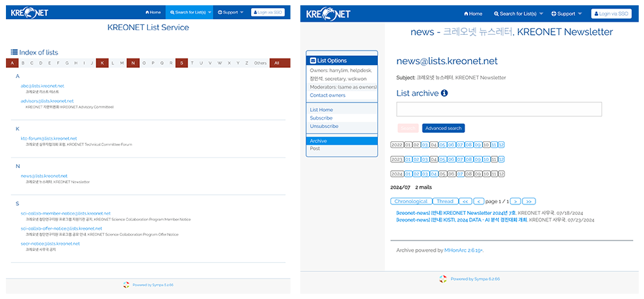644x299 pixels.
Task: Click Sympa logo icon in news archive footer
Action: pyautogui.click(x=442, y=279)
